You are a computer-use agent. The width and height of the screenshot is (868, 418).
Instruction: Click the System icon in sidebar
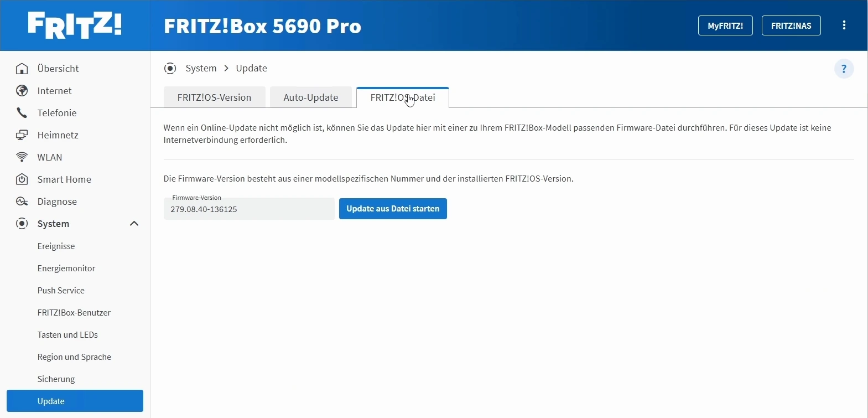click(22, 224)
